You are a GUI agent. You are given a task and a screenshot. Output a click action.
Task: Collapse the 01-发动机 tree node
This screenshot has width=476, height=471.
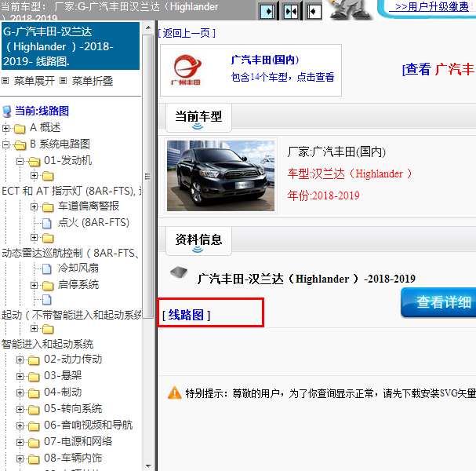[x=20, y=161]
